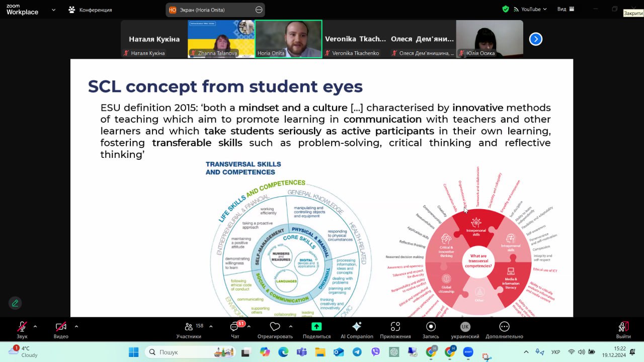Open the Zoom Workplace dropdown arrow
Viewport: 644px width, 362px height.
pos(53,10)
